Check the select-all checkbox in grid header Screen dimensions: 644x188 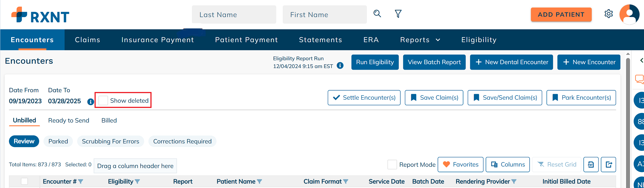click(x=24, y=181)
